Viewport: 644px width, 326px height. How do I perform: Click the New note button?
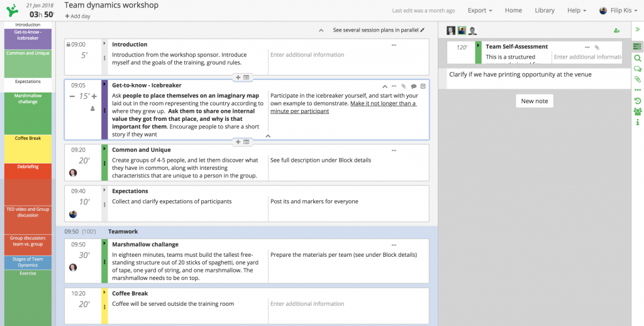click(x=534, y=101)
